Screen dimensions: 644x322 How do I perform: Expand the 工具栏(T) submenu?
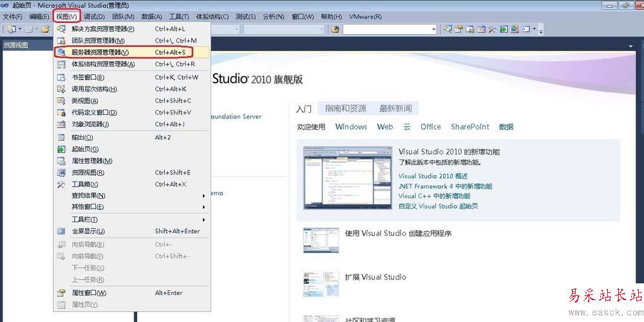(132, 220)
